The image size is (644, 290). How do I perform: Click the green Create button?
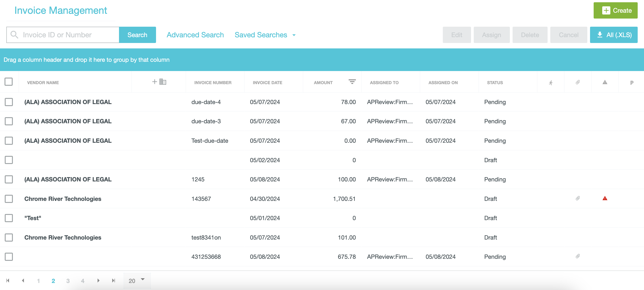[615, 10]
